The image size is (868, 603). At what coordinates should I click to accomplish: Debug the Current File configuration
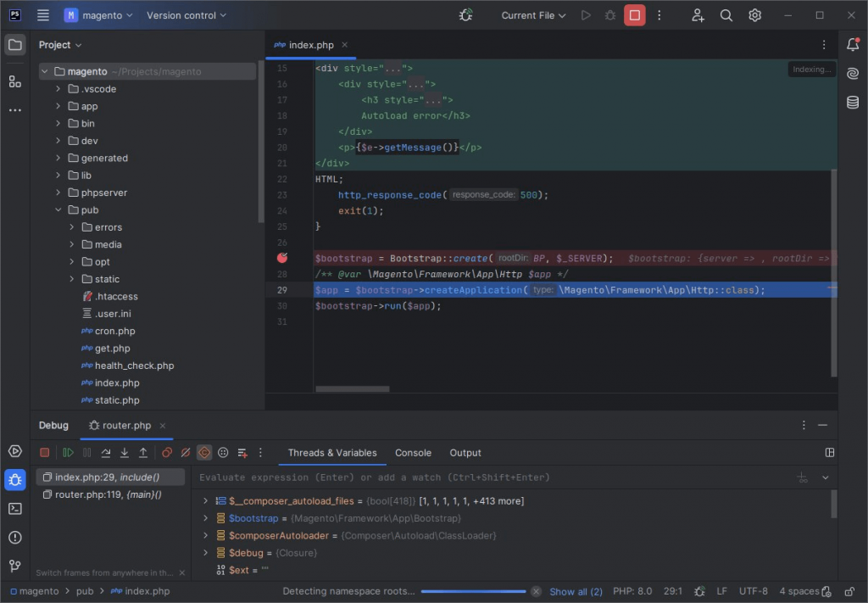coord(610,15)
